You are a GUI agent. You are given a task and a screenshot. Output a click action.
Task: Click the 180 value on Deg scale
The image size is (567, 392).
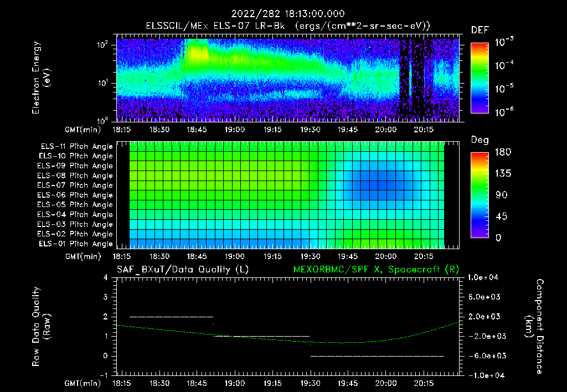[503, 152]
